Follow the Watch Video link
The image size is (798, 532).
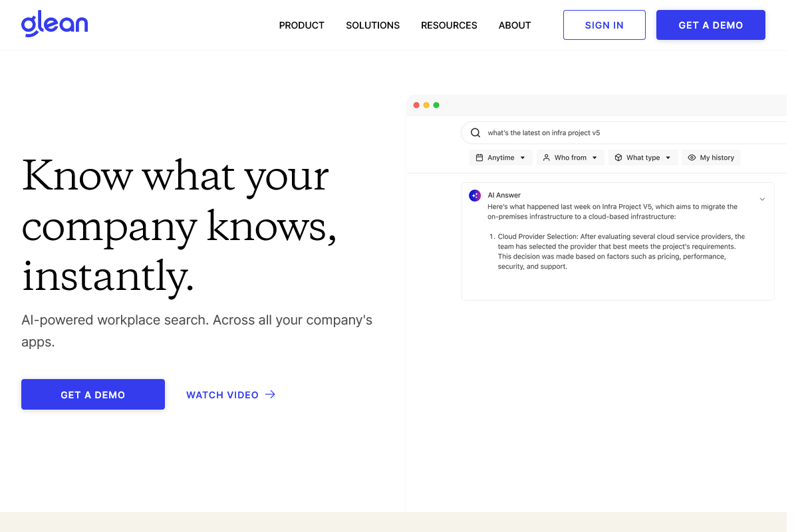coord(231,394)
